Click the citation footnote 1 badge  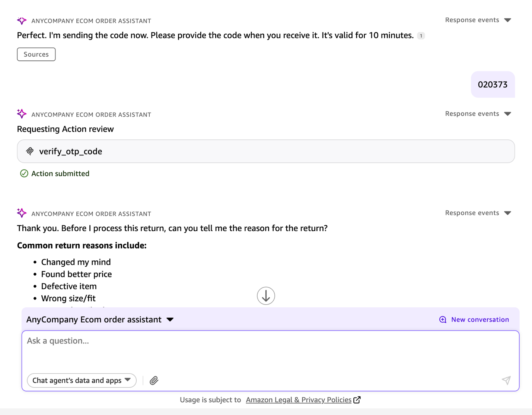click(x=421, y=36)
